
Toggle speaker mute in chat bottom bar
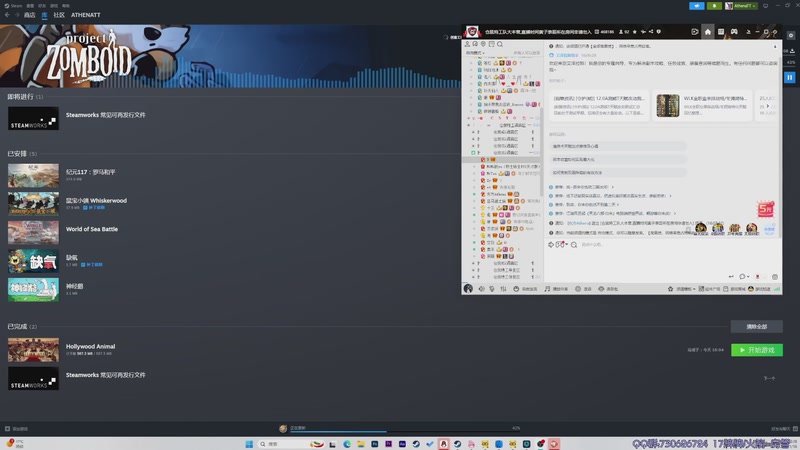[x=481, y=289]
